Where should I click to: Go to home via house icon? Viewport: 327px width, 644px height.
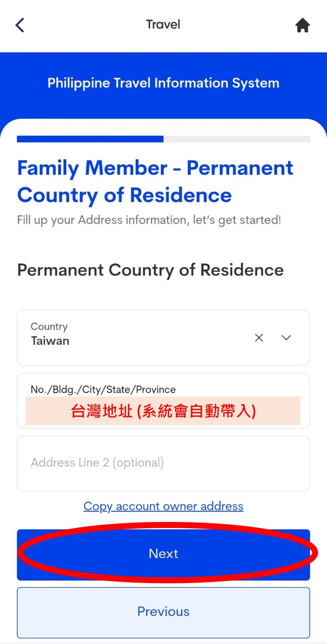pos(302,25)
